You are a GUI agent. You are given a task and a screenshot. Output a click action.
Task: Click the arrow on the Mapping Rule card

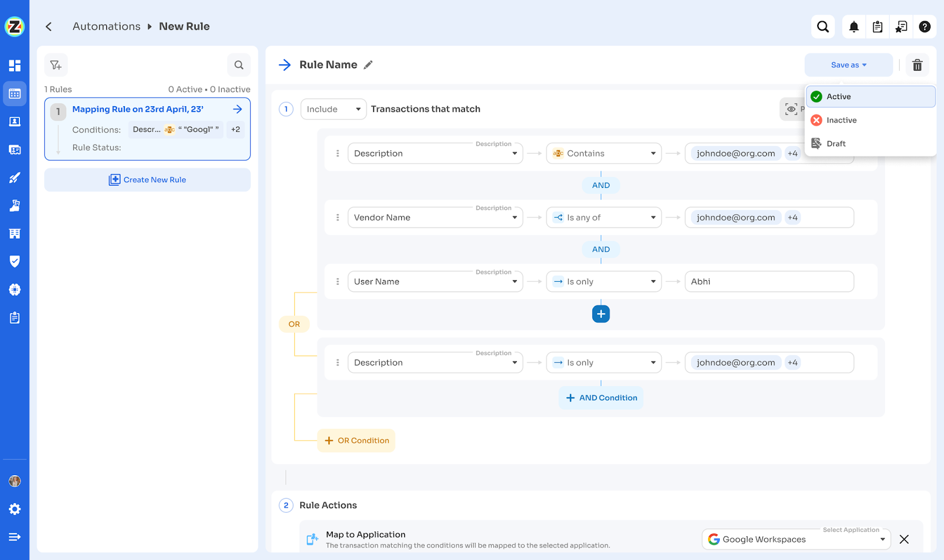coord(237,109)
